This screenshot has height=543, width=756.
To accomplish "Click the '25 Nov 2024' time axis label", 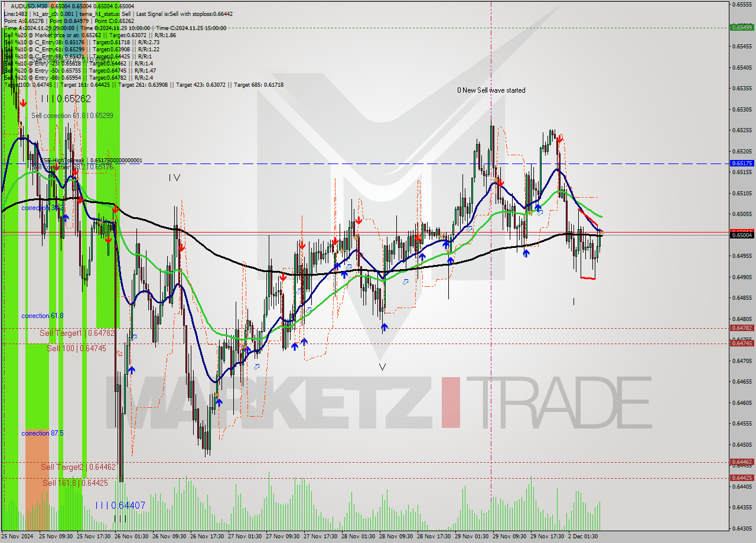I will tap(17, 537).
